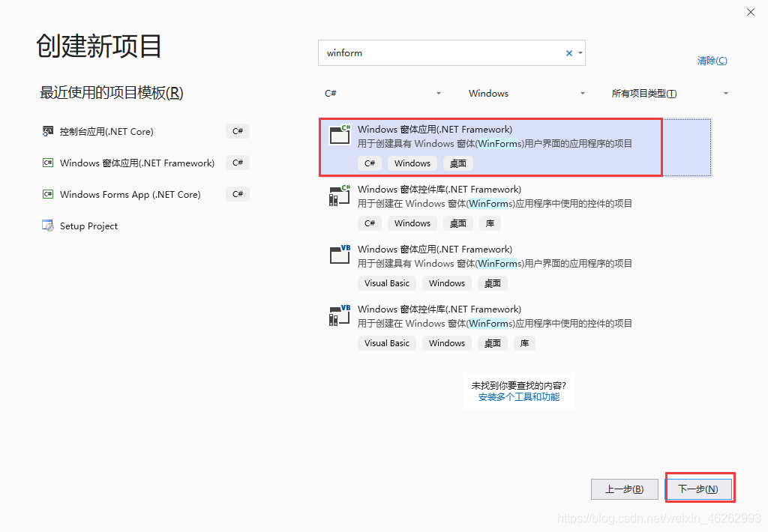Click the 安装多个工具和功能 link
This screenshot has height=532, width=768.
click(x=519, y=397)
